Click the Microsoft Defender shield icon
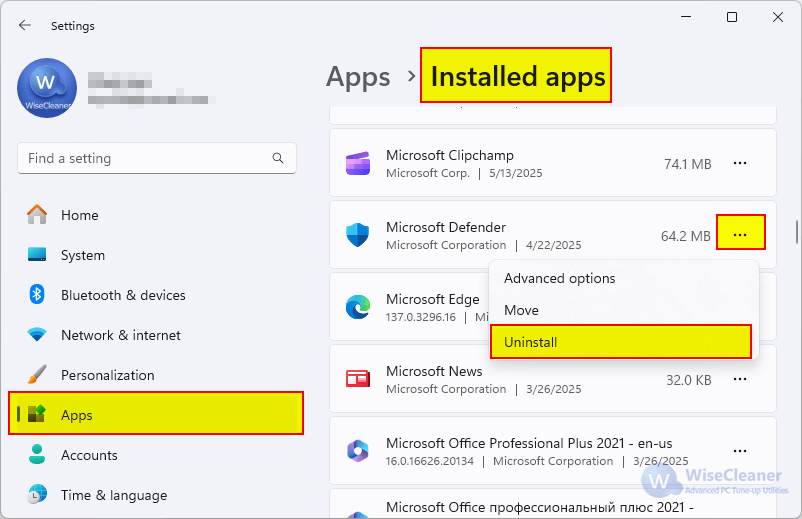 [x=358, y=235]
